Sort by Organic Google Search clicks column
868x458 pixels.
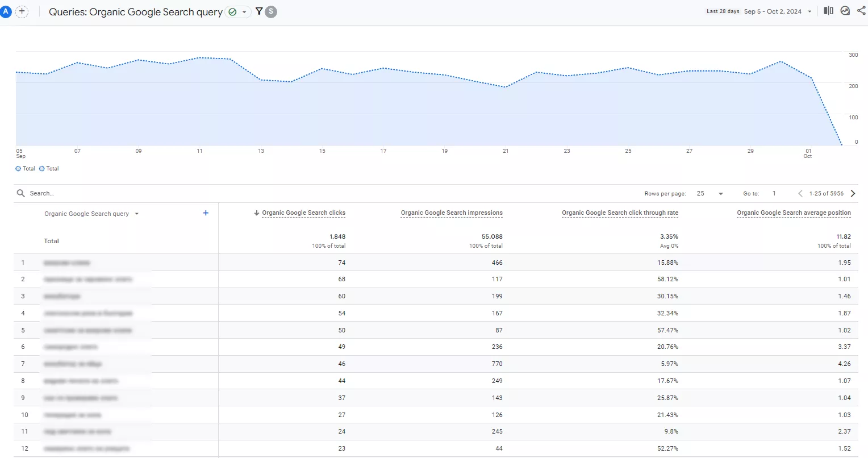tap(303, 213)
